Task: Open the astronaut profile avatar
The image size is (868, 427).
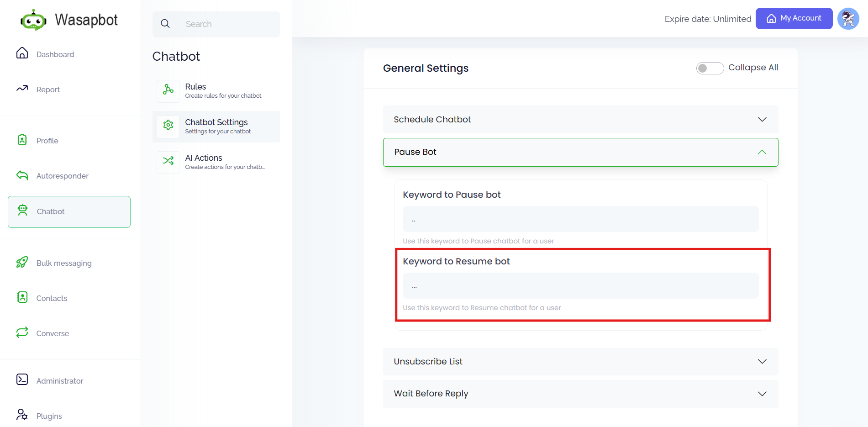Action: click(x=848, y=19)
